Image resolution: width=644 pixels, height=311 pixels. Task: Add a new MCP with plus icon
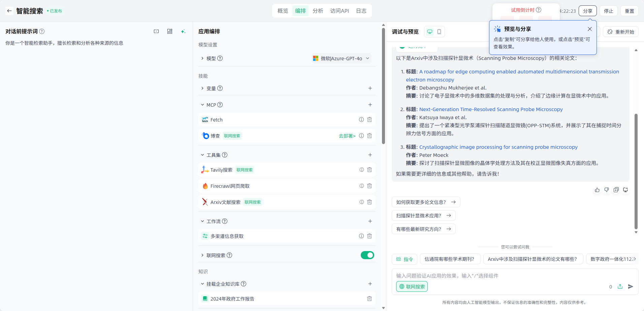(x=370, y=105)
